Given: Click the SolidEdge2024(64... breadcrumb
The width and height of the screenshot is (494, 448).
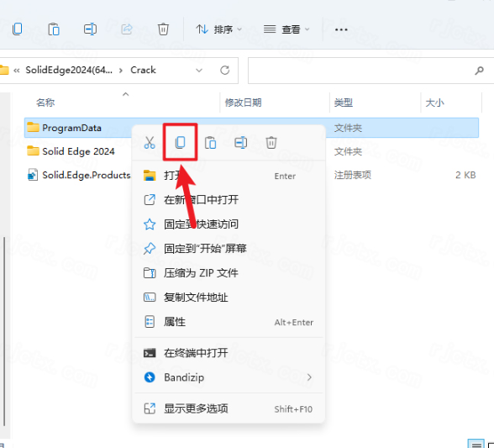Looking at the screenshot, I should click(69, 70).
